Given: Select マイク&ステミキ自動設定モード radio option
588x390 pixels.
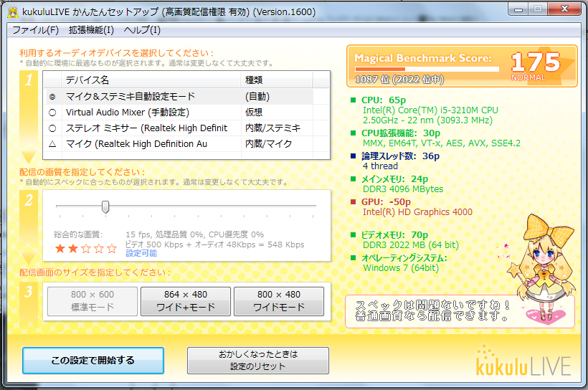Looking at the screenshot, I should click(x=52, y=96).
